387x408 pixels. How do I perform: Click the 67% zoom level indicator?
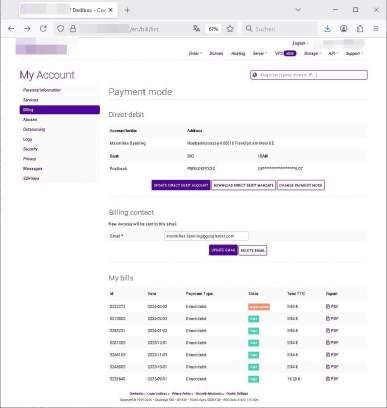[x=213, y=29]
